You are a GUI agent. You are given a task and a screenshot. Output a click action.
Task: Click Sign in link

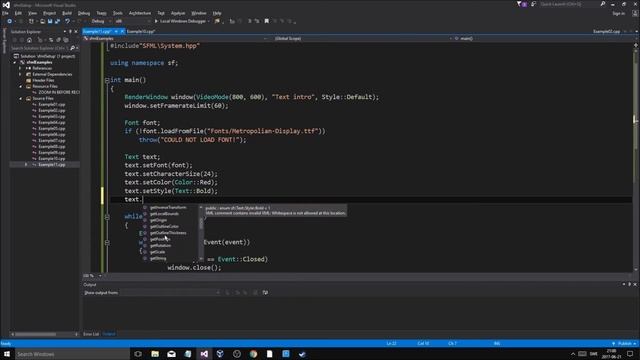618,13
